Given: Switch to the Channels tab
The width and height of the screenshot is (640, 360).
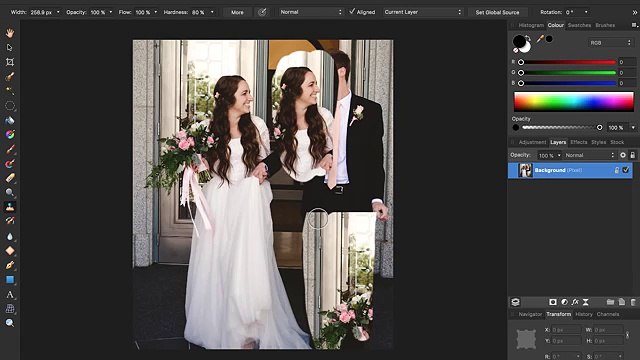Looking at the screenshot, I should (608, 314).
